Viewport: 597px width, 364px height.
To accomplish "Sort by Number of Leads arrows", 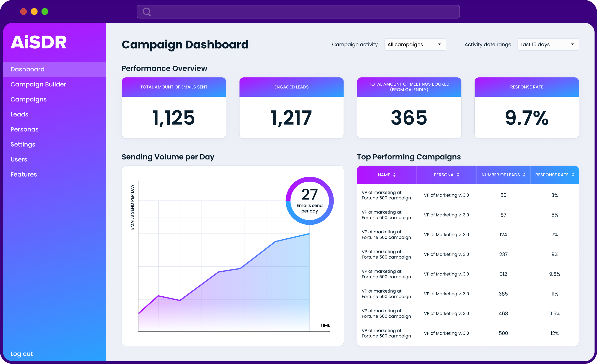I will coord(524,175).
